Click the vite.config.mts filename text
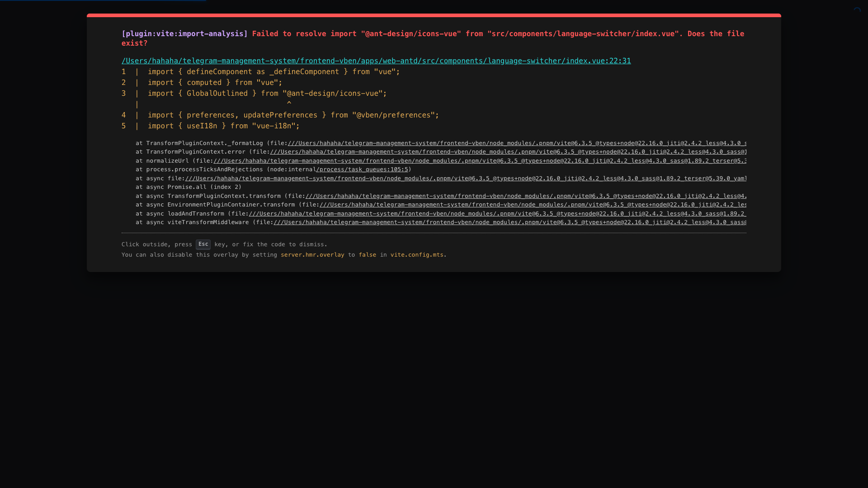The width and height of the screenshot is (868, 488). [417, 255]
